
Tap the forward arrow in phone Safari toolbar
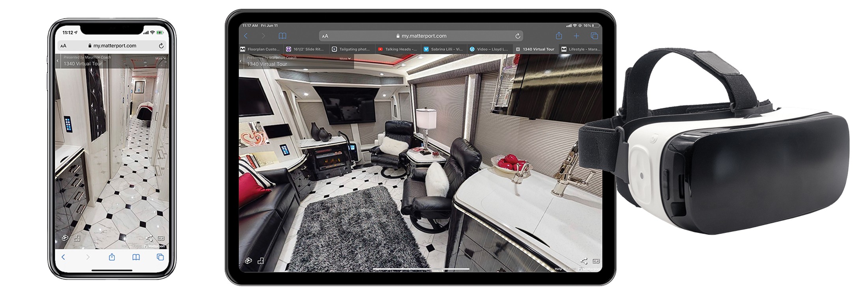(88, 257)
